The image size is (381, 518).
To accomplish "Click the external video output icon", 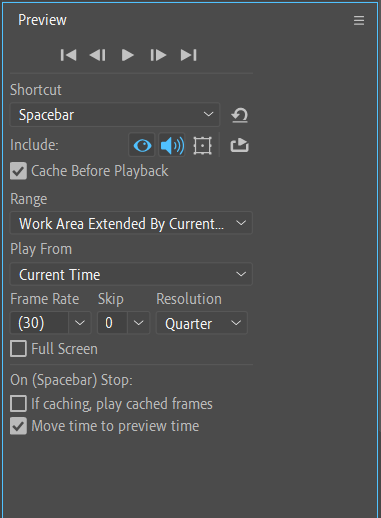I will click(x=239, y=145).
